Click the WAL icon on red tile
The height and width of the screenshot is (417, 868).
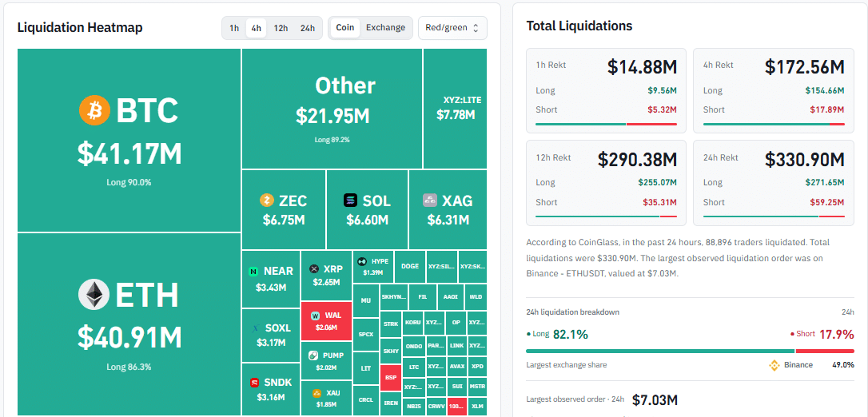pos(315,316)
